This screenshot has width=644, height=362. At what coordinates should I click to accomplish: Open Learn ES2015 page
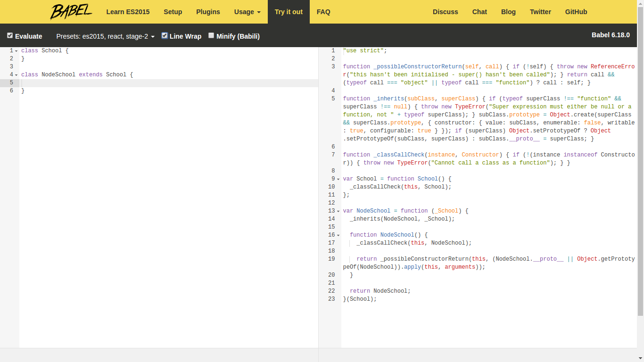pyautogui.click(x=128, y=12)
